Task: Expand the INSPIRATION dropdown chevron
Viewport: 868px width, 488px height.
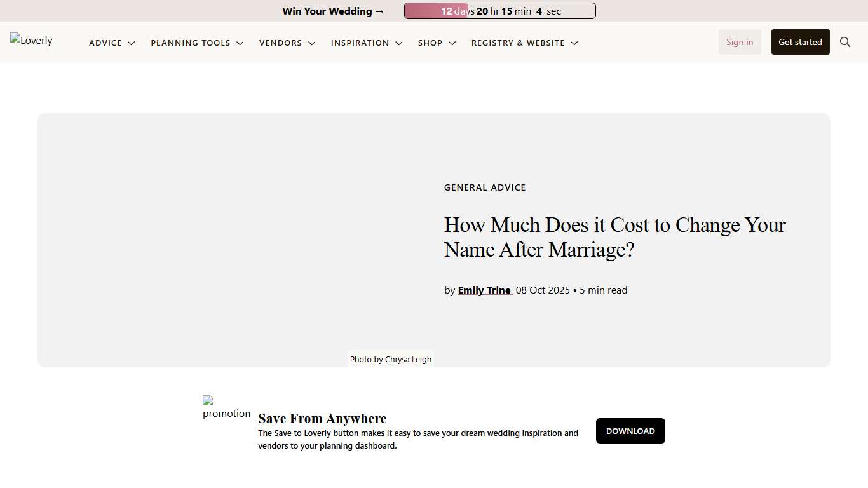Action: (399, 43)
